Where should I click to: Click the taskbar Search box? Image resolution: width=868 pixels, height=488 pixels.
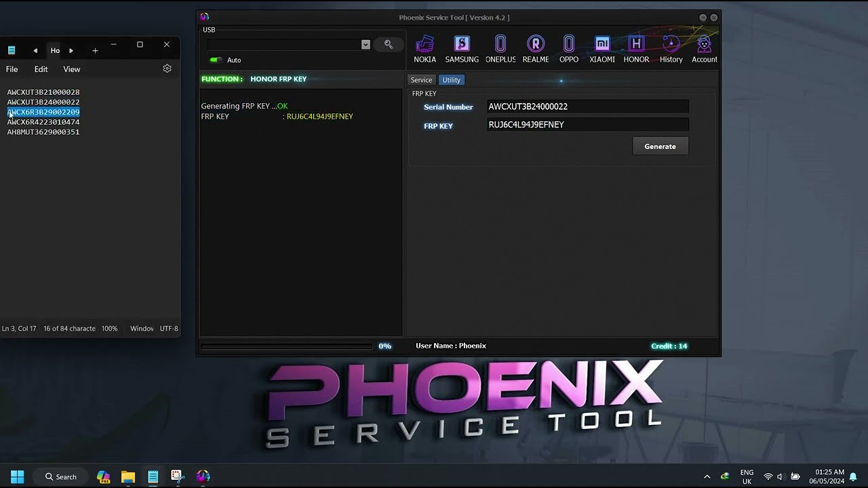coord(60,476)
